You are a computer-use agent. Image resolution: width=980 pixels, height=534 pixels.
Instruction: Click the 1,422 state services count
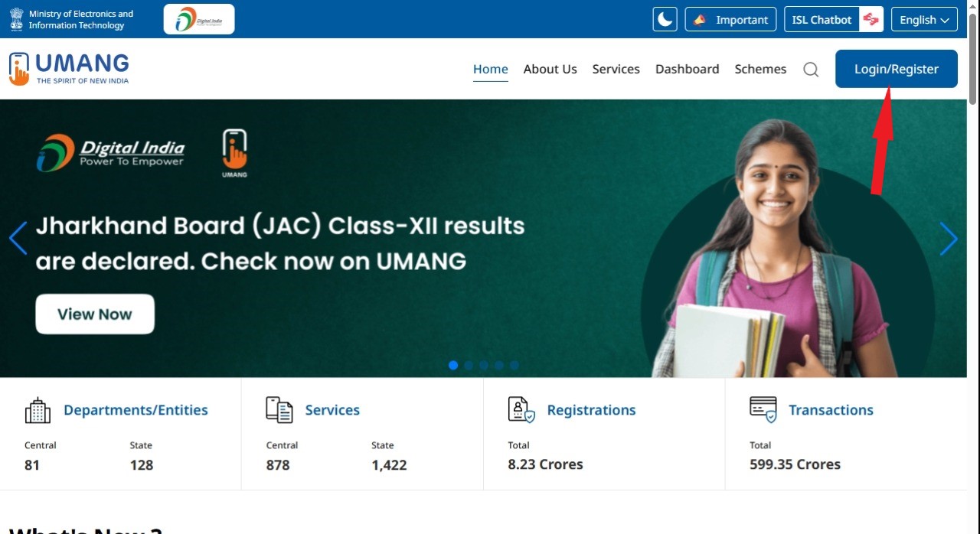click(389, 465)
